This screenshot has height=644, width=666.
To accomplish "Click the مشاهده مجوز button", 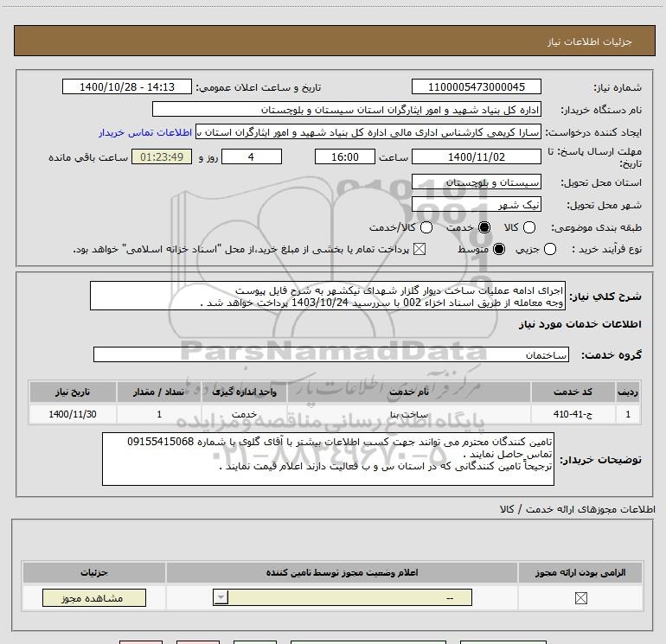I will pos(94,597).
